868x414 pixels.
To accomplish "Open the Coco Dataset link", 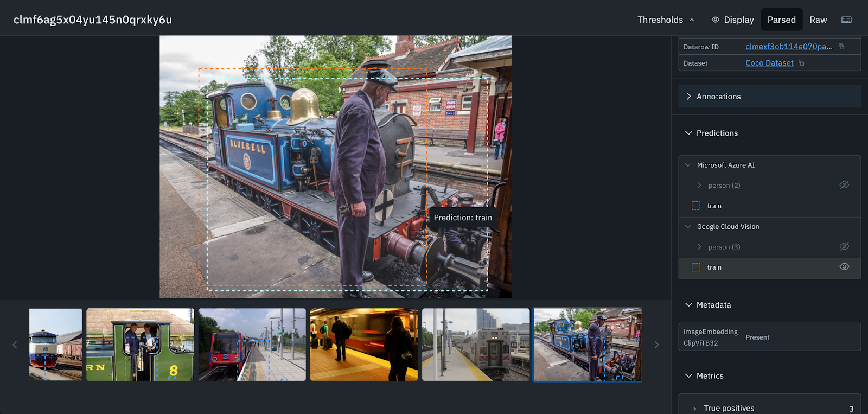I will tap(769, 63).
